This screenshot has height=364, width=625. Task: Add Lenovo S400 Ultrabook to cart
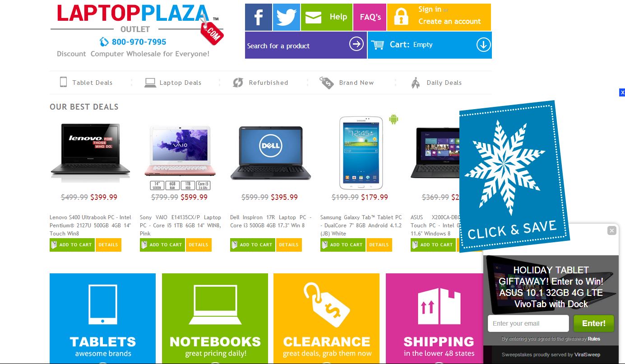pyautogui.click(x=72, y=245)
